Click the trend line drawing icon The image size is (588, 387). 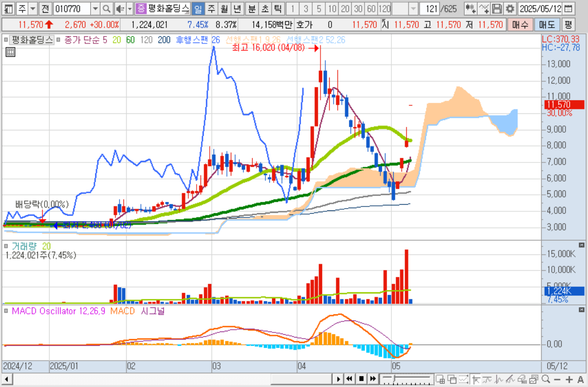[x=487, y=379]
